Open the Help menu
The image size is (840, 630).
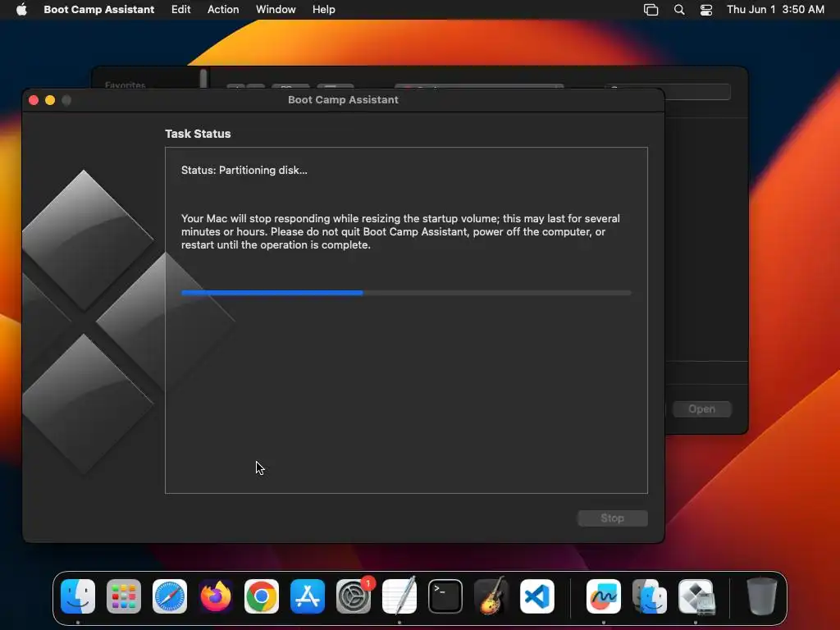coord(323,10)
